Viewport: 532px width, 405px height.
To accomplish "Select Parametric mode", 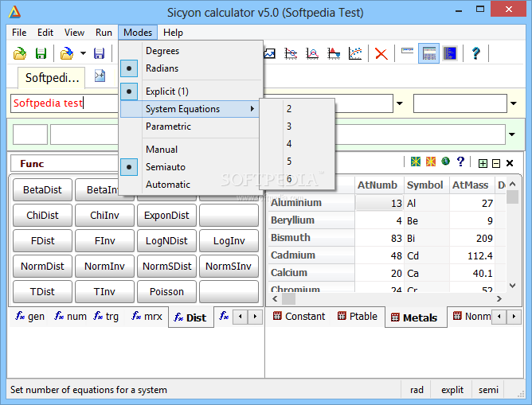I will [191, 127].
